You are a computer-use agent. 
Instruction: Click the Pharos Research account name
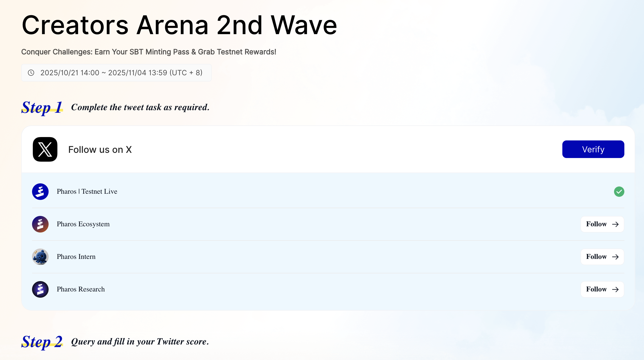point(81,289)
